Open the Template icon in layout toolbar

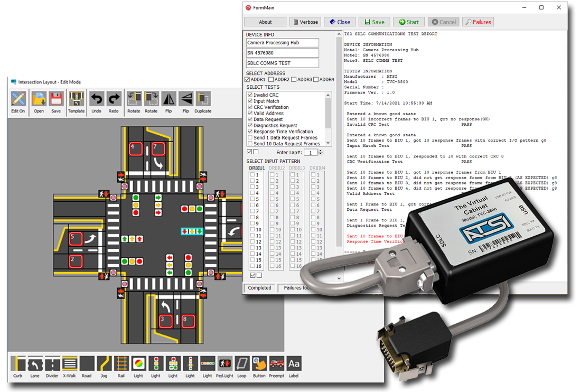click(x=76, y=99)
